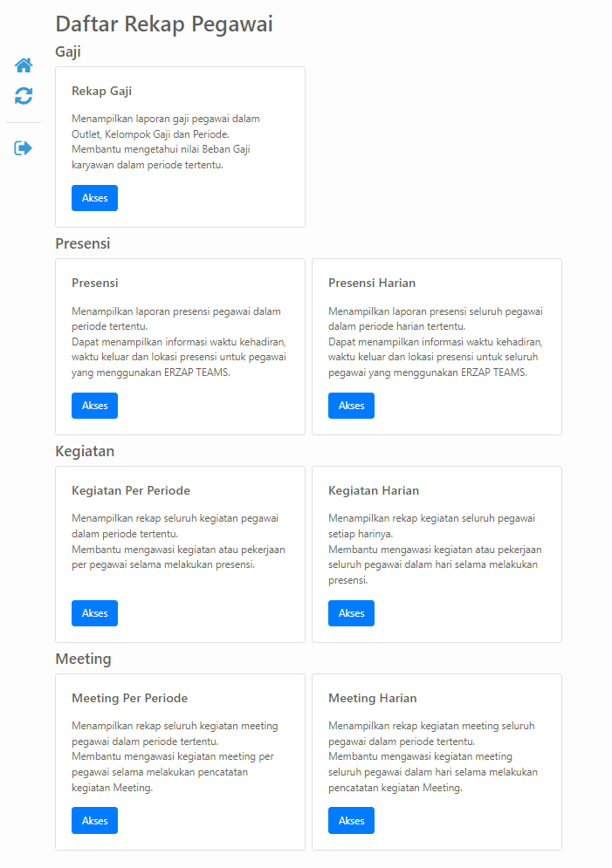Open Akses button under Rekap Gaji

coord(94,198)
